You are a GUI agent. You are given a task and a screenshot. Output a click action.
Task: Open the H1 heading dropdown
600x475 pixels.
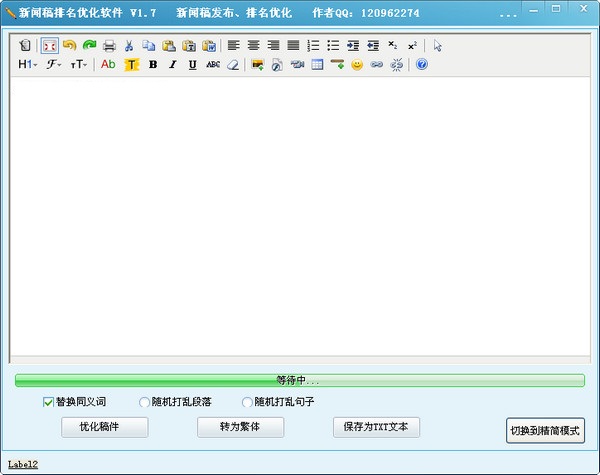(28, 64)
